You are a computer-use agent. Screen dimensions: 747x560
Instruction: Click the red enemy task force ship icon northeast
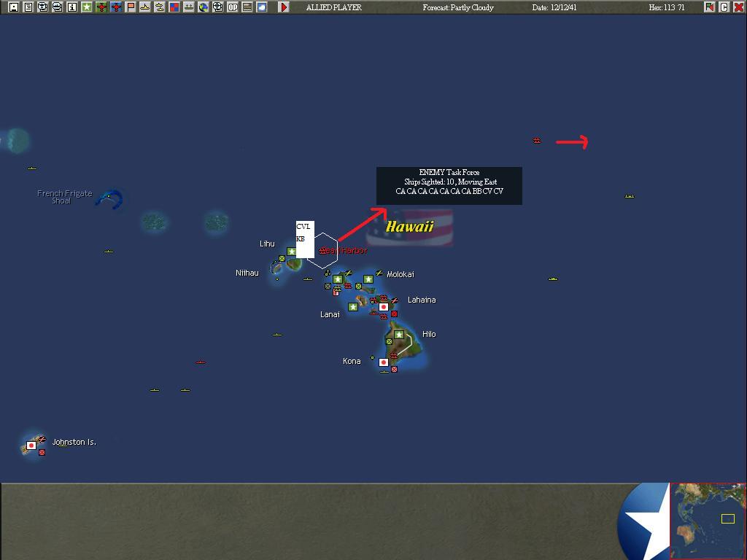click(x=537, y=141)
